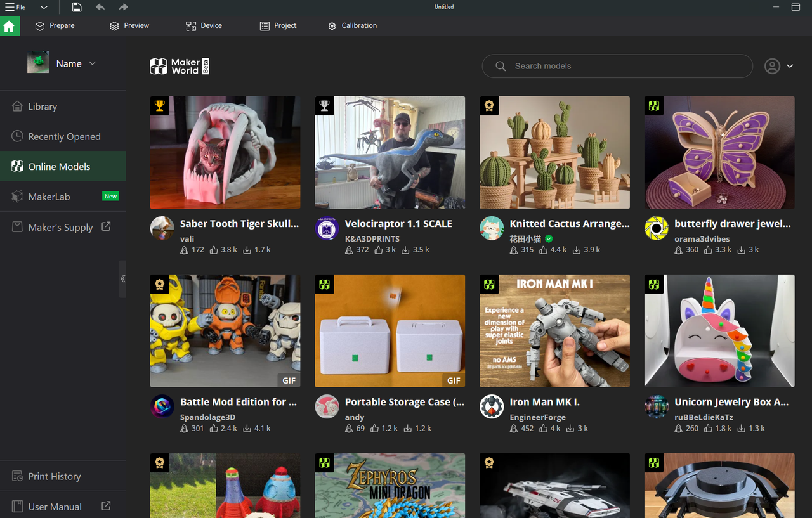
Task: Open Recently Opened in the sidebar
Action: [x=63, y=136]
